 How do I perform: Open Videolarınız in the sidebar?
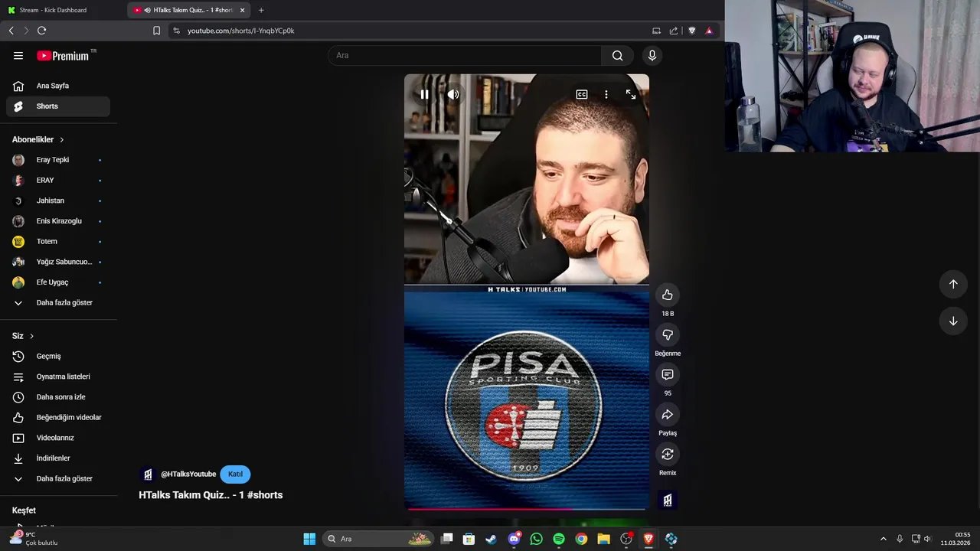click(x=58, y=438)
